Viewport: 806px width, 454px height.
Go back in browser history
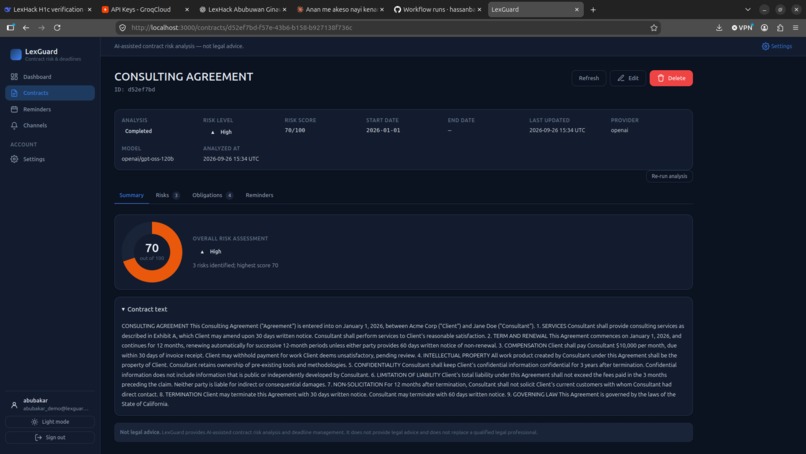[26, 28]
